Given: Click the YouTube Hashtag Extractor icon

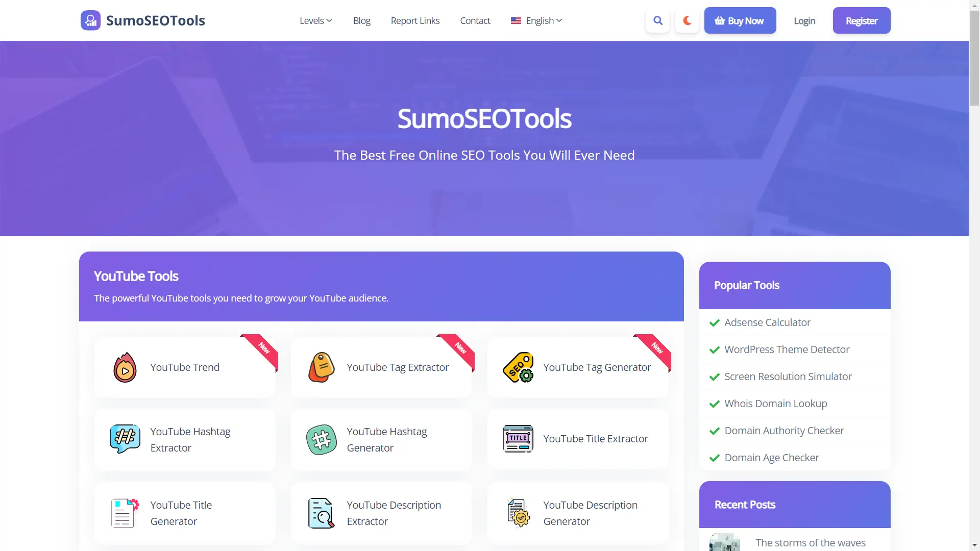Looking at the screenshot, I should (x=124, y=439).
